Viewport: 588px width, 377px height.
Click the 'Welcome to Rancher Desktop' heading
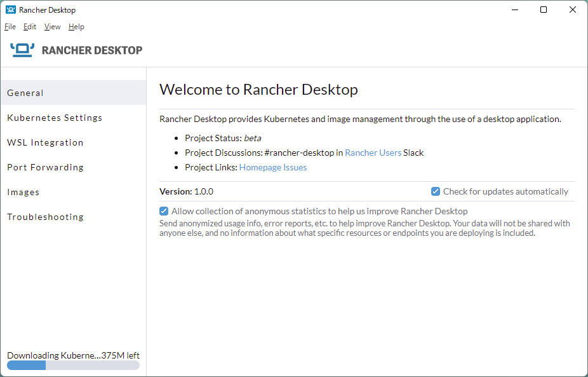(258, 90)
